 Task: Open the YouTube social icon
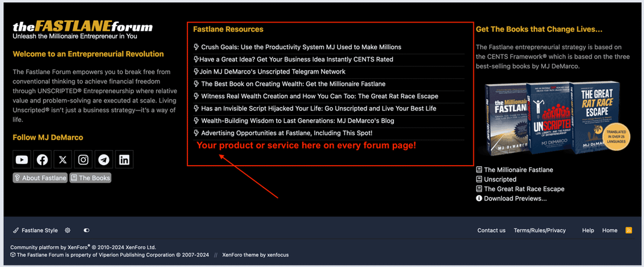tap(22, 159)
